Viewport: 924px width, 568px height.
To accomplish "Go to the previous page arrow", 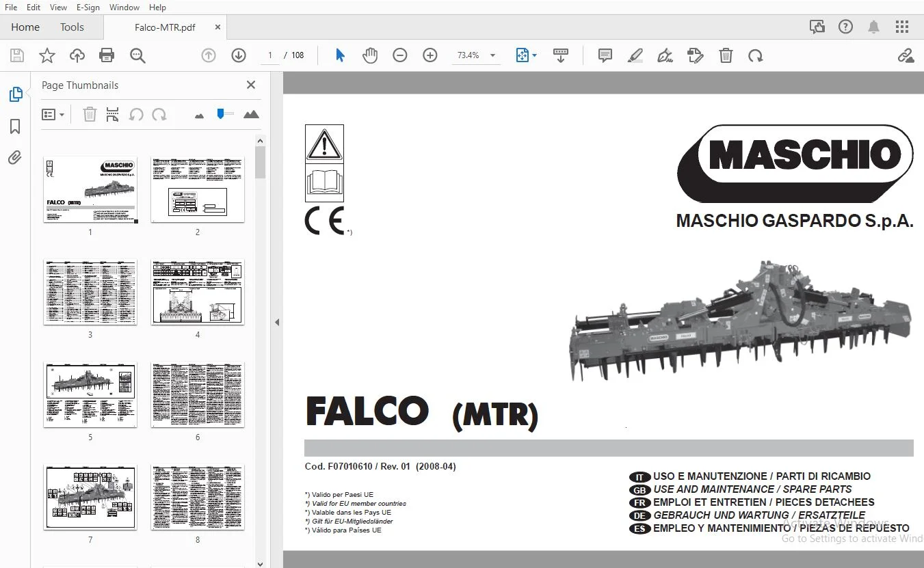I will (x=209, y=55).
